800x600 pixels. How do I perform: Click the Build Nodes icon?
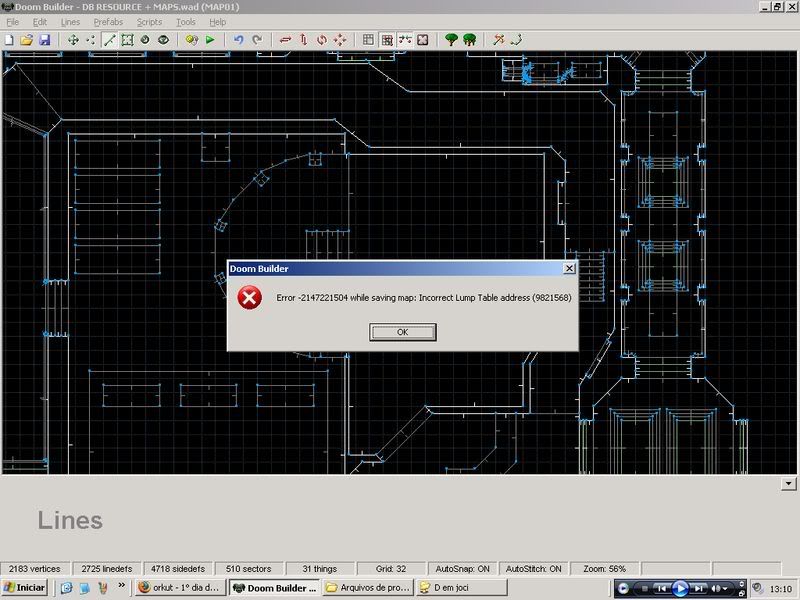click(x=192, y=40)
